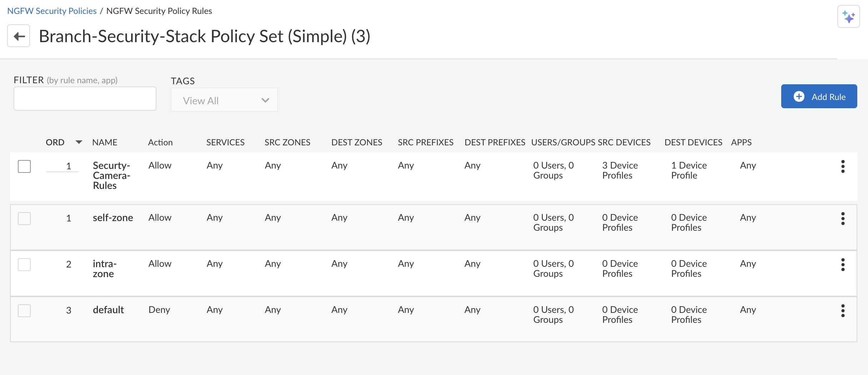Click the NAME column header
This screenshot has width=868, height=375.
(x=105, y=142)
